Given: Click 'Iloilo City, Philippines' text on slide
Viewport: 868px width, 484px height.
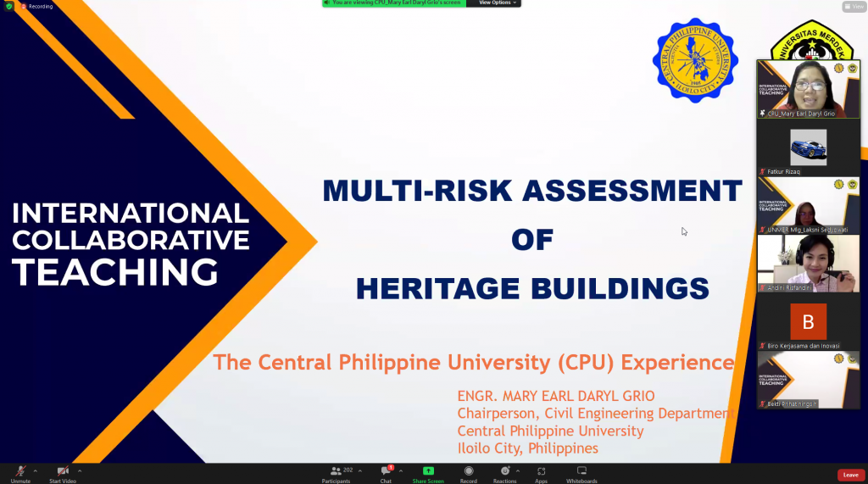Looking at the screenshot, I should (527, 448).
